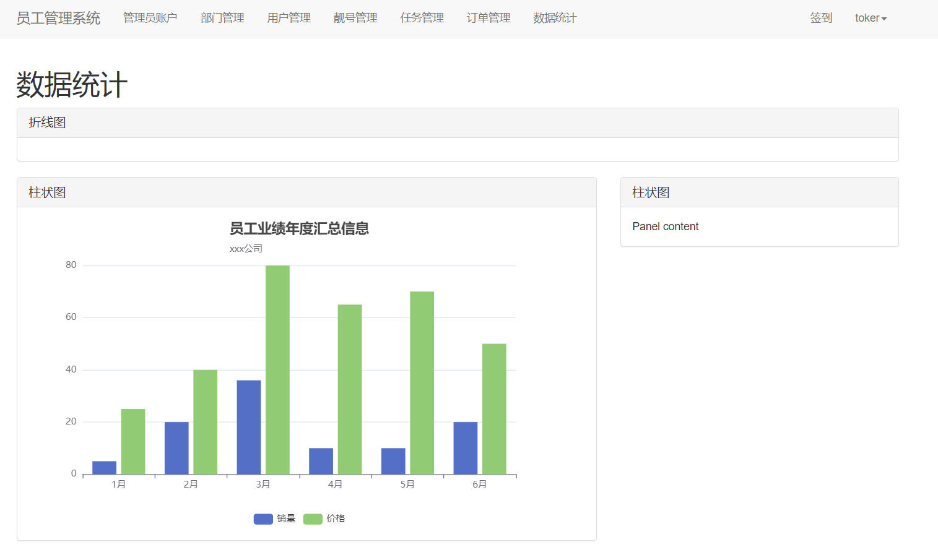Viewport: 938px width, 560px height.
Task: Click the 数据统计 page heading
Action: (x=72, y=85)
